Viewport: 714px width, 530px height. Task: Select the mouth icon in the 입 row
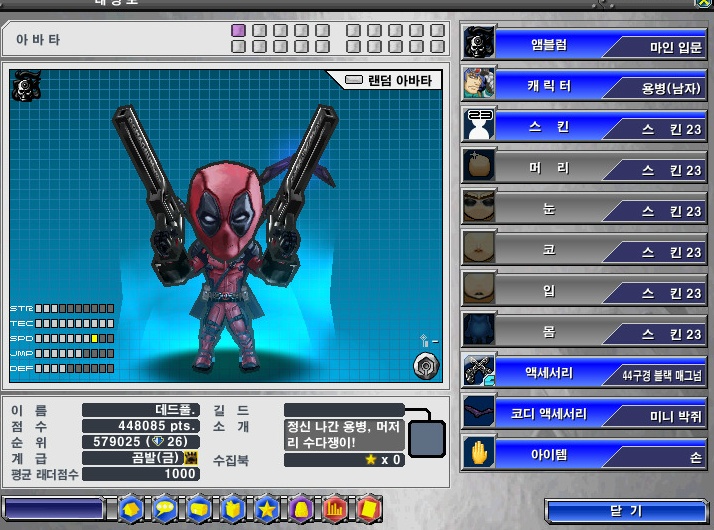pyautogui.click(x=479, y=289)
